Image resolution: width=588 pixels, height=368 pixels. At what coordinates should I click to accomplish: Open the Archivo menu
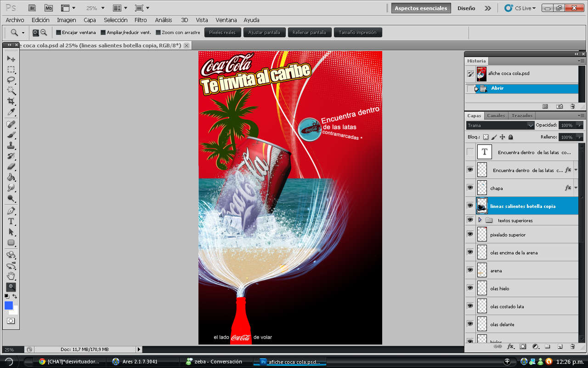pos(15,20)
